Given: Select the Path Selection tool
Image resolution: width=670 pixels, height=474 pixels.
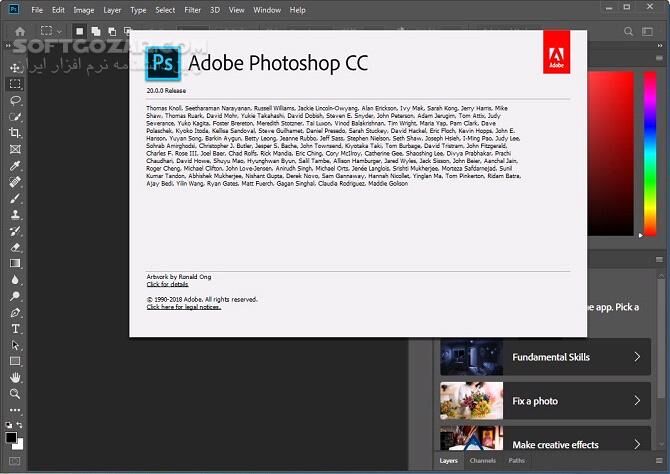Looking at the screenshot, I should [x=15, y=345].
